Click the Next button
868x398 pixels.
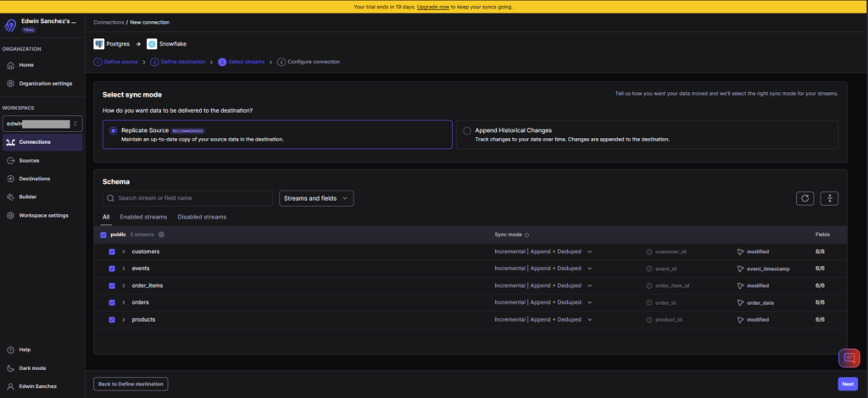(848, 384)
